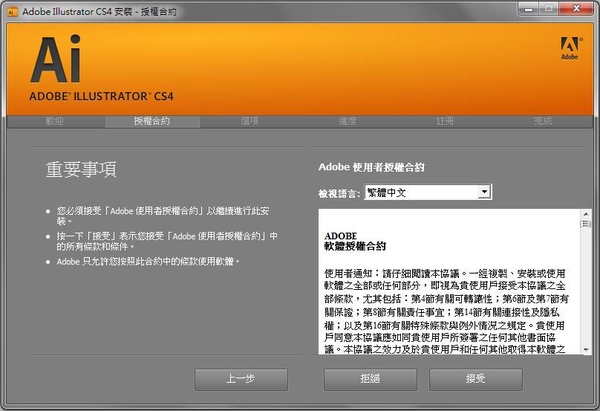Select the 完成 step tab
600x411 pixels.
[x=543, y=121]
